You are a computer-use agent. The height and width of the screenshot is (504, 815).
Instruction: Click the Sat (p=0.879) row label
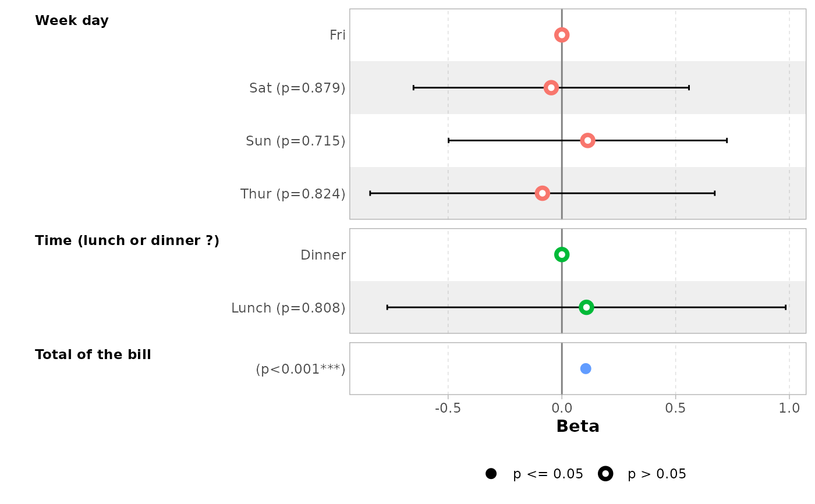[297, 88]
